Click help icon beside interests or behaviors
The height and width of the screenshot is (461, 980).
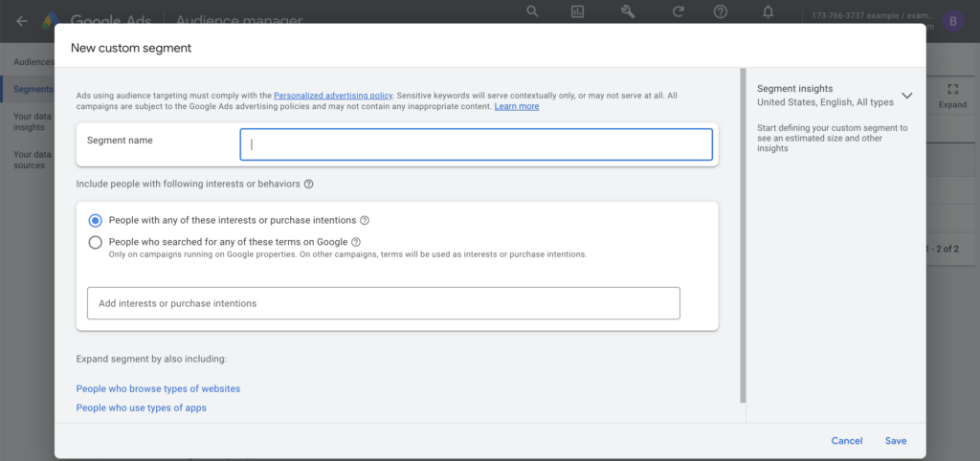pos(309,184)
